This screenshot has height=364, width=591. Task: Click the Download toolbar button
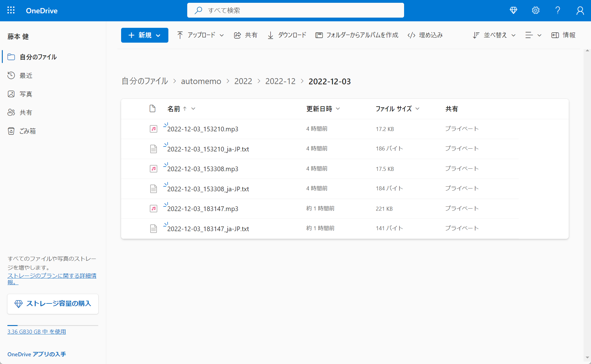click(287, 35)
